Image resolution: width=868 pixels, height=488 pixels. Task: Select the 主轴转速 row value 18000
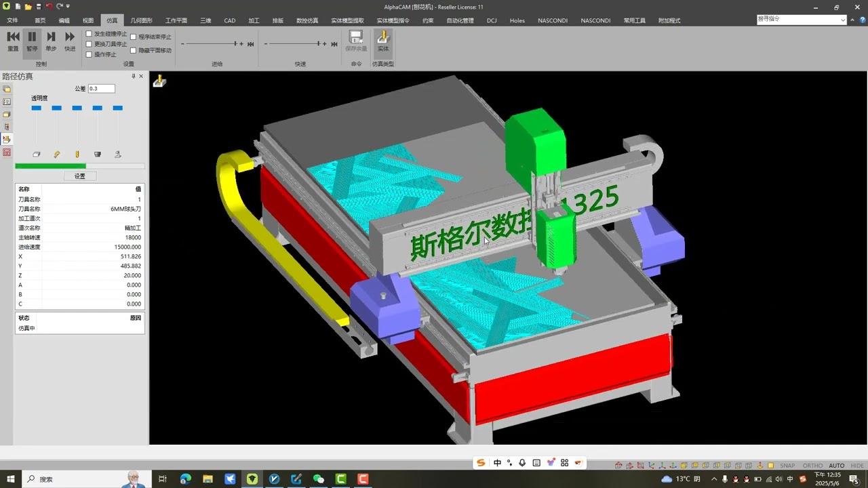(x=133, y=237)
